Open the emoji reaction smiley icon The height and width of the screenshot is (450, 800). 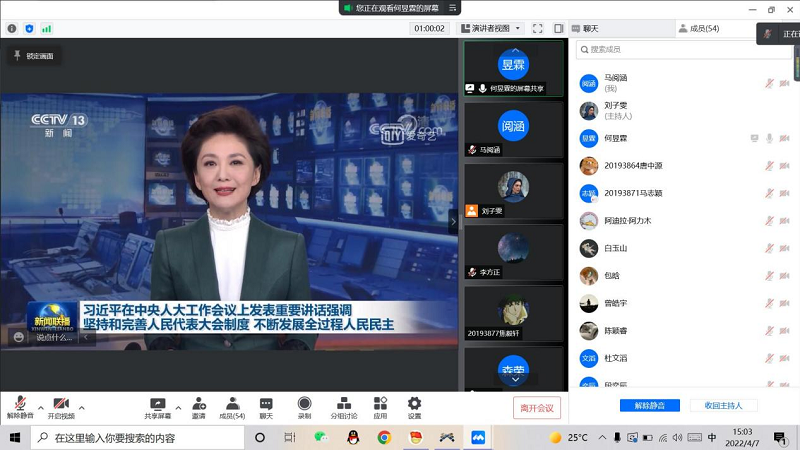pos(19,337)
